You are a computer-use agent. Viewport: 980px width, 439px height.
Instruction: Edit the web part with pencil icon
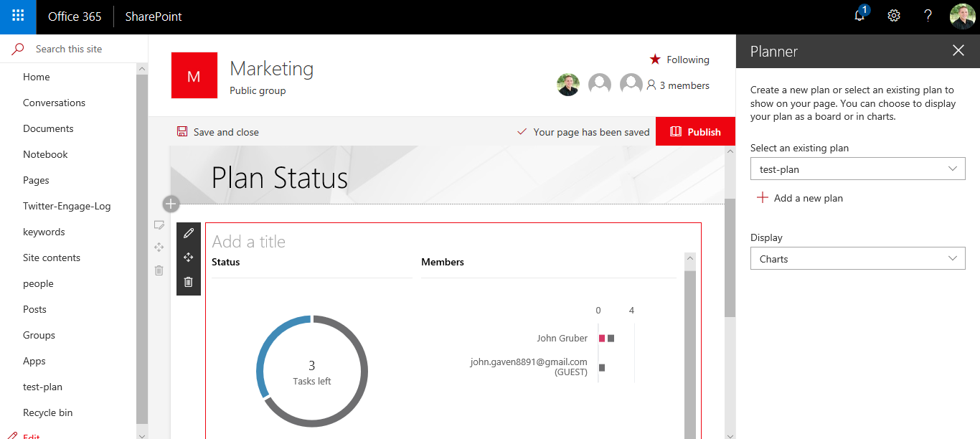[x=189, y=233]
